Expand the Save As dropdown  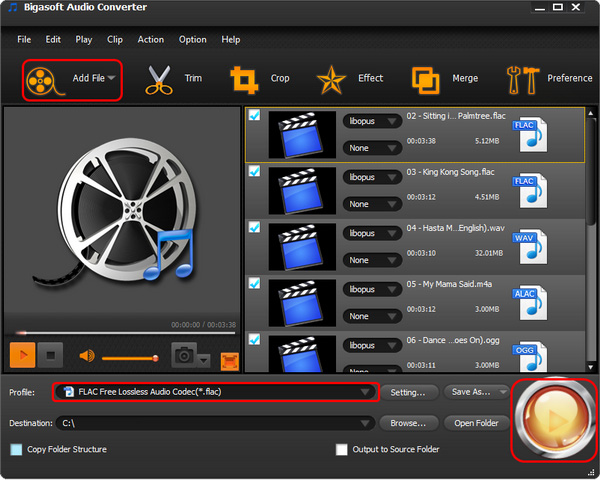[x=502, y=392]
